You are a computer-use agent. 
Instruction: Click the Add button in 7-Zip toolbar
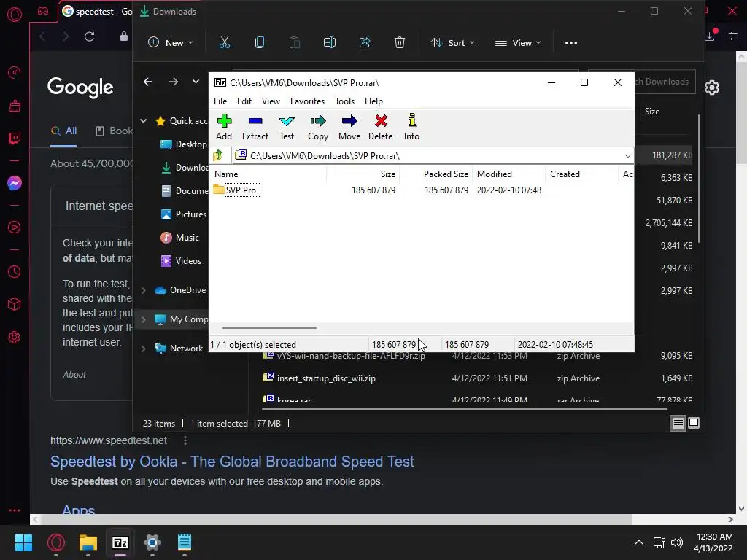[x=224, y=127]
